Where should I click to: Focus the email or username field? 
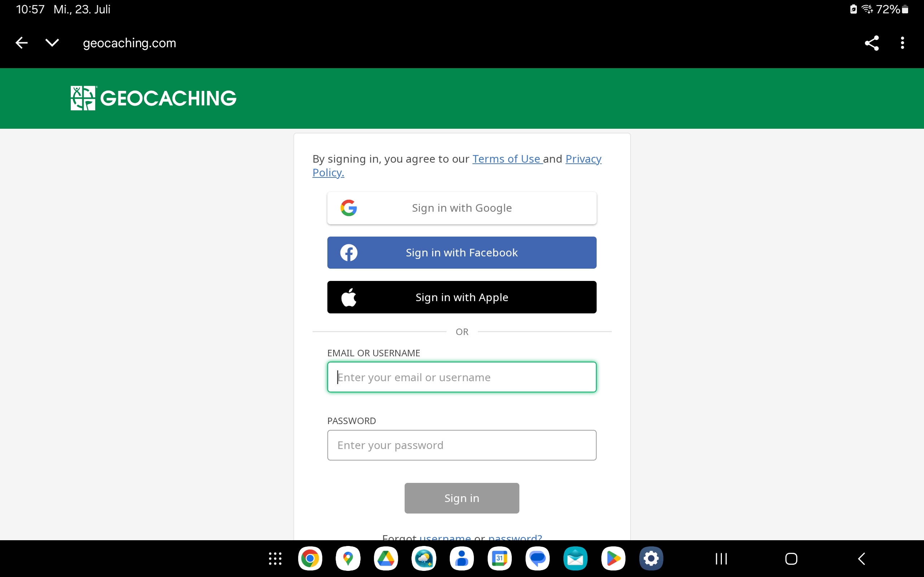pos(462,377)
